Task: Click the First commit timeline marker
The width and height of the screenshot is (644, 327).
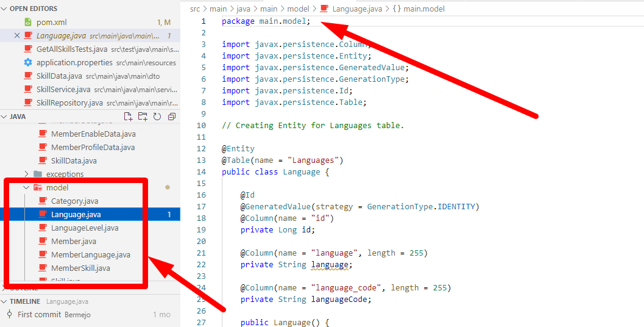Action: [9, 315]
